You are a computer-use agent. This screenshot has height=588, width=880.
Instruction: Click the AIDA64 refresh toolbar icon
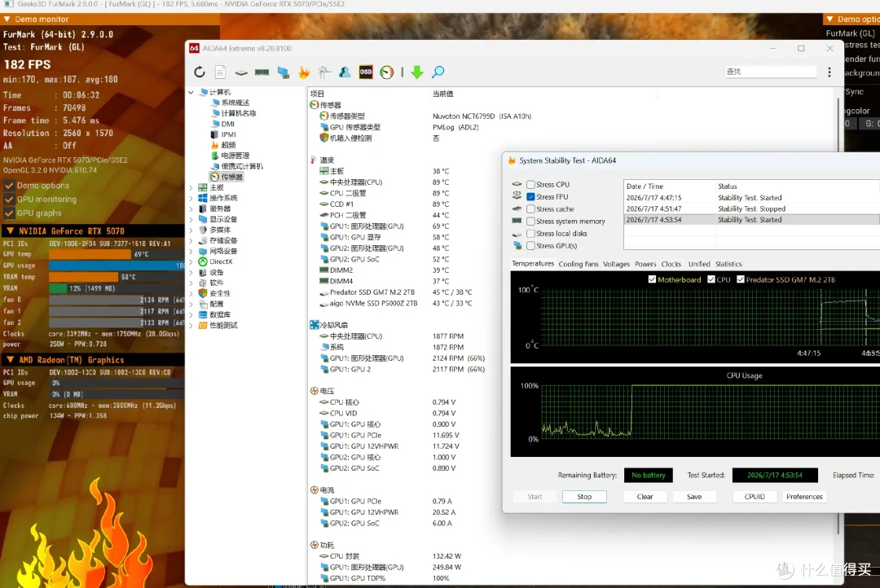pyautogui.click(x=200, y=72)
